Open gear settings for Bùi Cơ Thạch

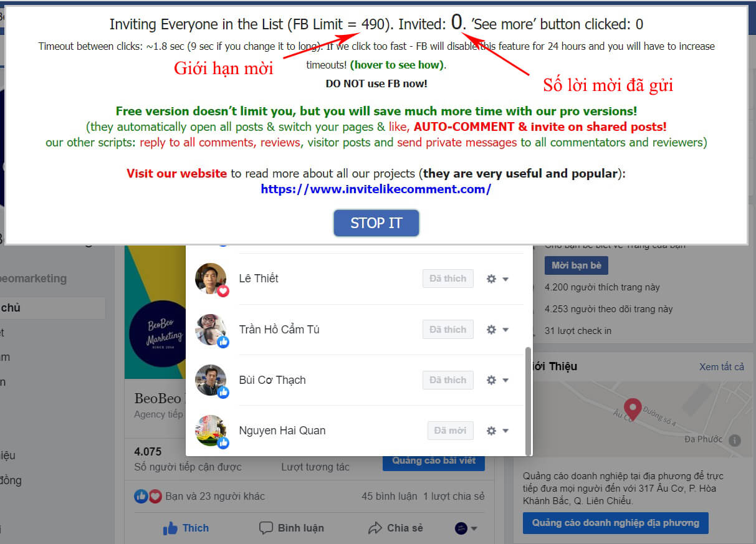click(x=491, y=380)
